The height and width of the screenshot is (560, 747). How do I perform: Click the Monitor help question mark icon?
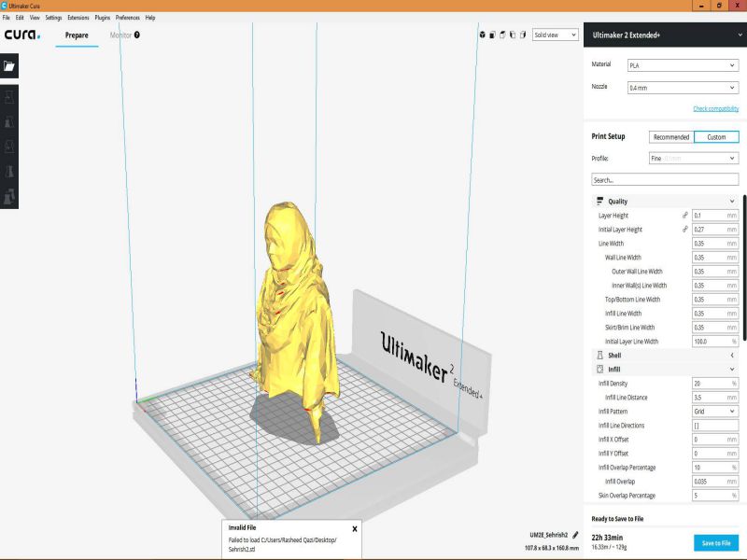click(137, 35)
